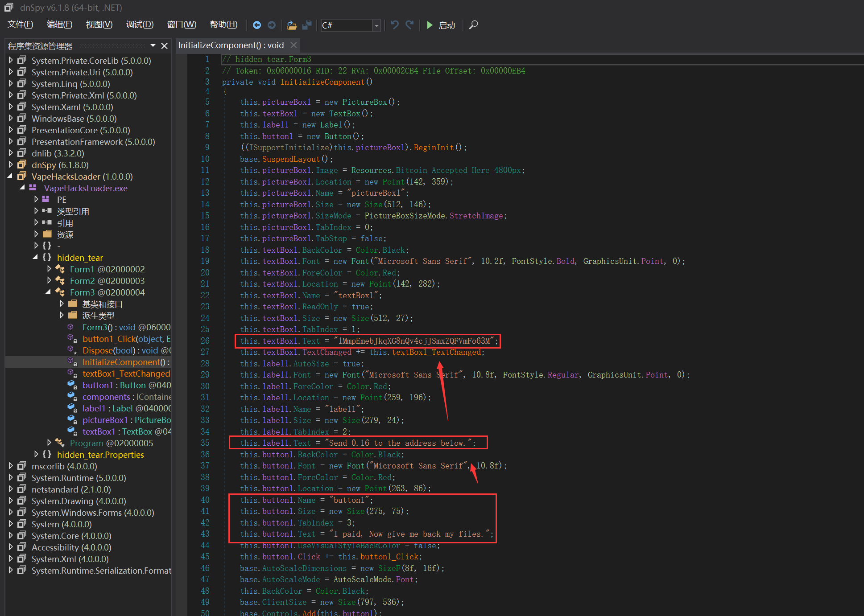Click the pictureBox1 field icon

(x=72, y=420)
